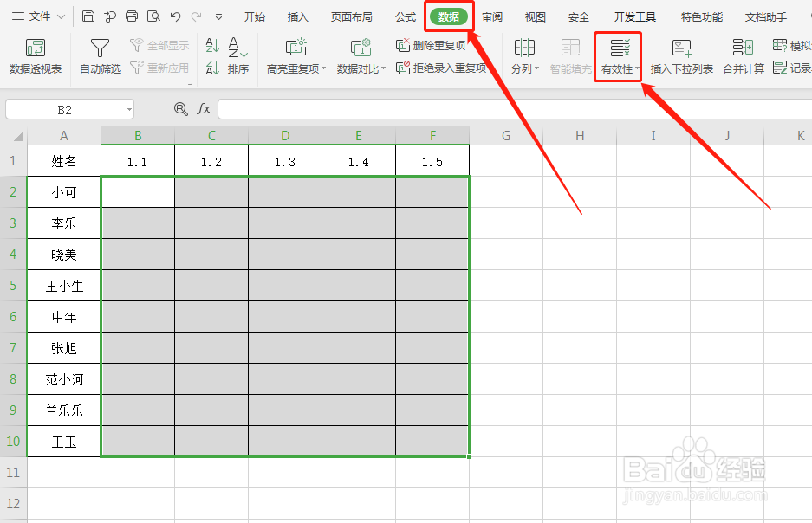Click cell containing 王小生
Image resolution: width=812 pixels, height=523 pixels.
click(x=64, y=286)
